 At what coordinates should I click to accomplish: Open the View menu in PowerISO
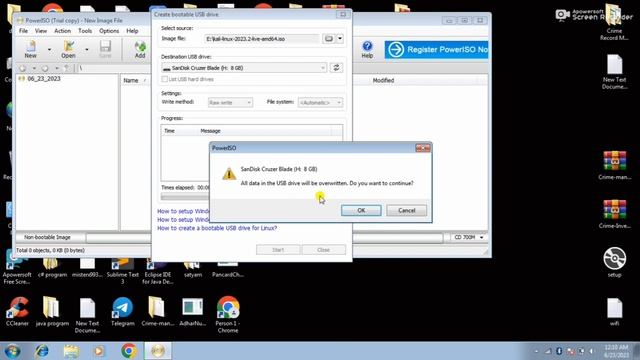(41, 31)
